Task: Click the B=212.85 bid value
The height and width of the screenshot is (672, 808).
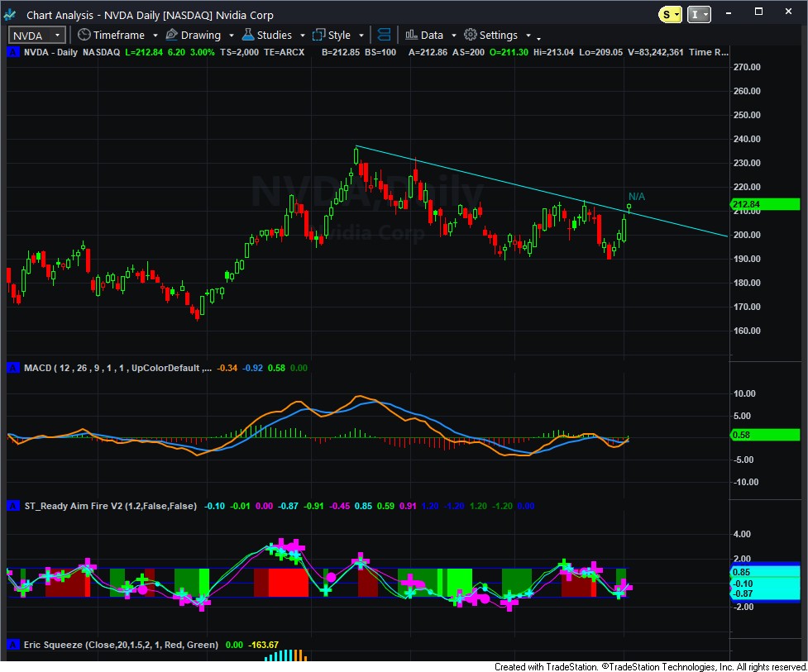Action: pyautogui.click(x=341, y=52)
